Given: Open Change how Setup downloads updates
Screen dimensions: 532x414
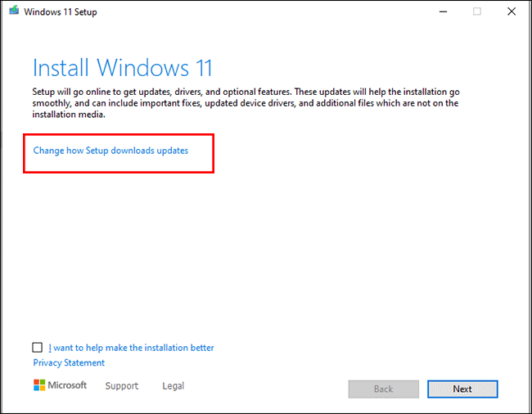Looking at the screenshot, I should [x=110, y=151].
